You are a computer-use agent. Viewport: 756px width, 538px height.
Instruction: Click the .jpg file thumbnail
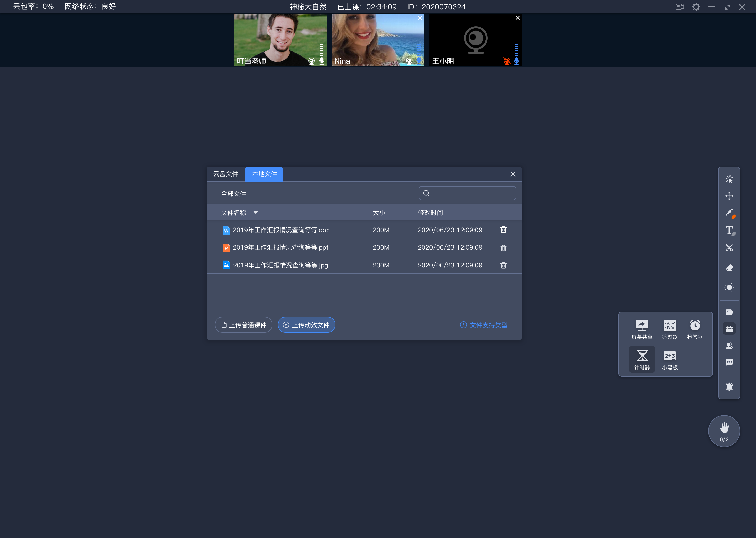226,264
